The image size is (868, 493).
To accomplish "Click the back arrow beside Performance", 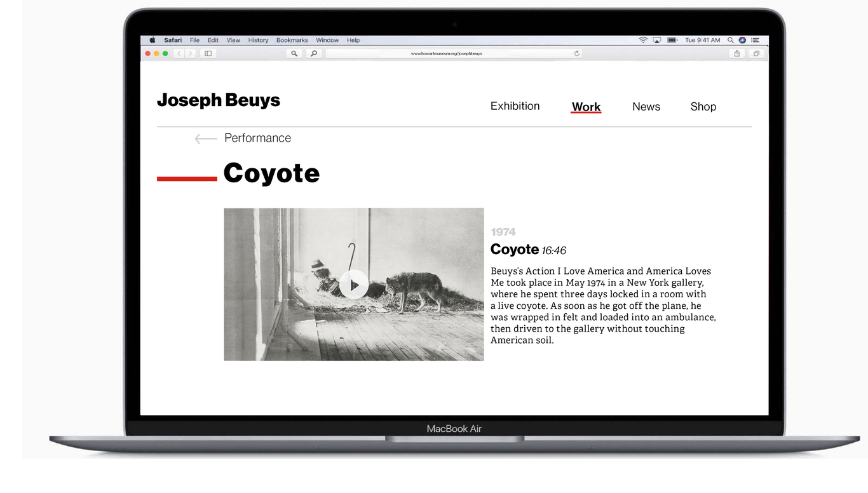I will click(206, 138).
